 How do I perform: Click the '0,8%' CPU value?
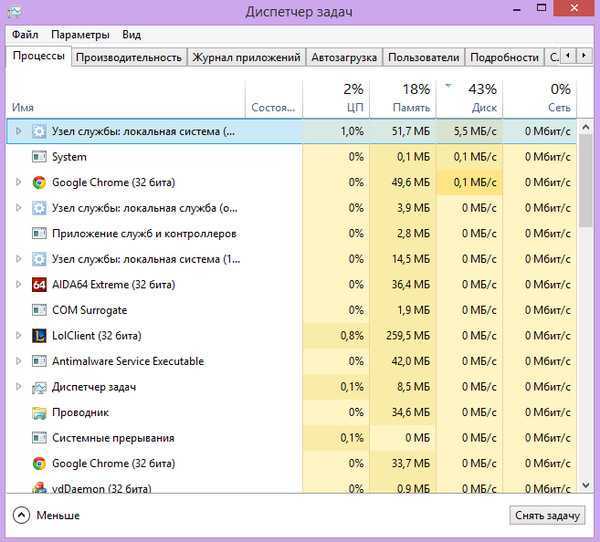[x=352, y=336]
